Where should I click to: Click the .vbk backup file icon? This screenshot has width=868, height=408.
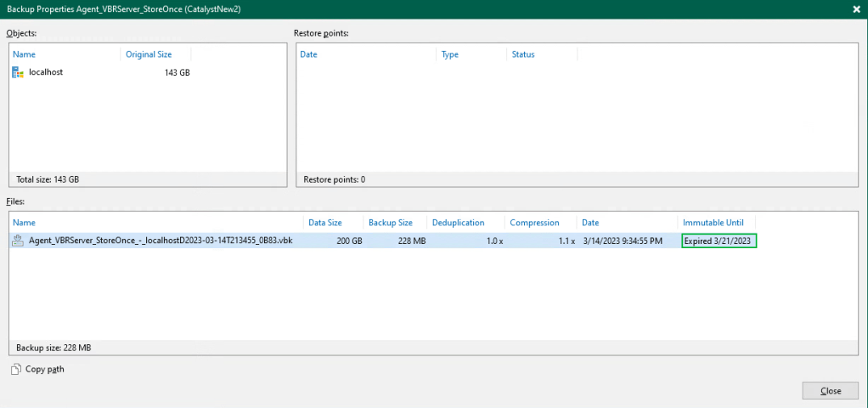[x=18, y=241]
